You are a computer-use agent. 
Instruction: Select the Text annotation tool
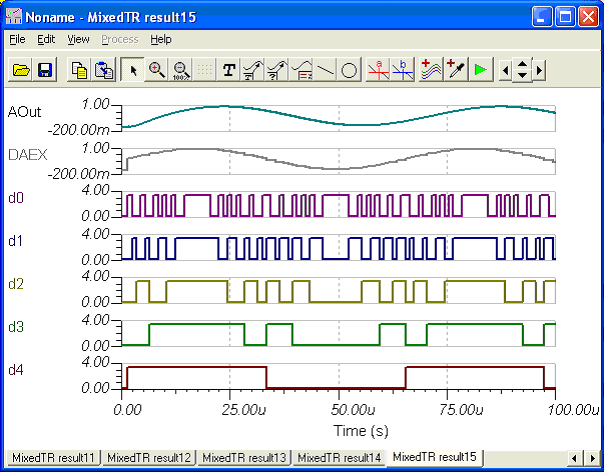click(x=229, y=70)
